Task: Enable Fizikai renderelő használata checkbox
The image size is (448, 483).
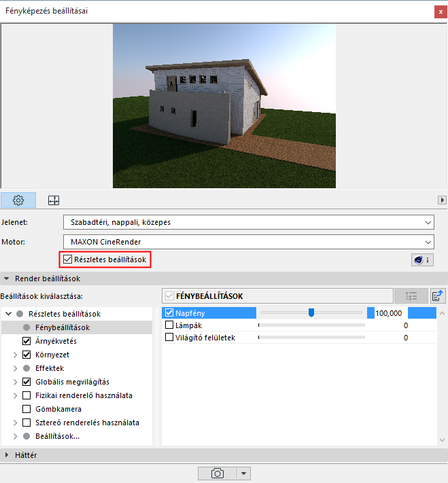Action: tap(27, 395)
